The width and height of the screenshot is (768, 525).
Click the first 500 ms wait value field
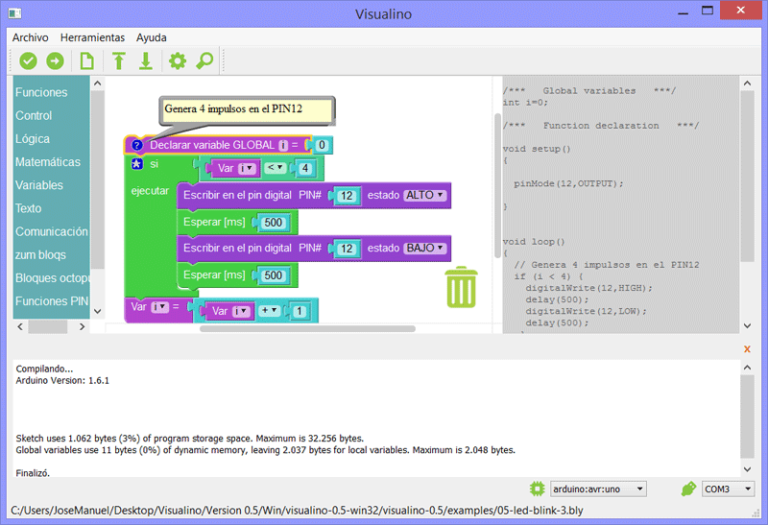pyautogui.click(x=274, y=223)
